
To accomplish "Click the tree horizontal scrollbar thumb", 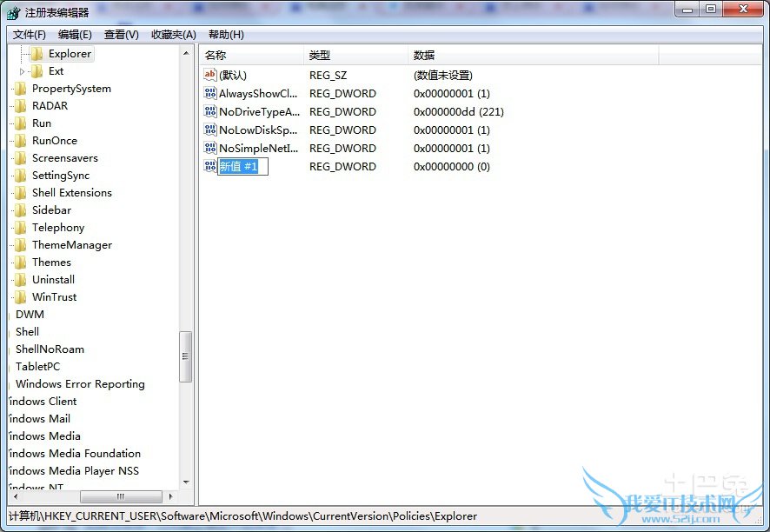I will 121,496.
